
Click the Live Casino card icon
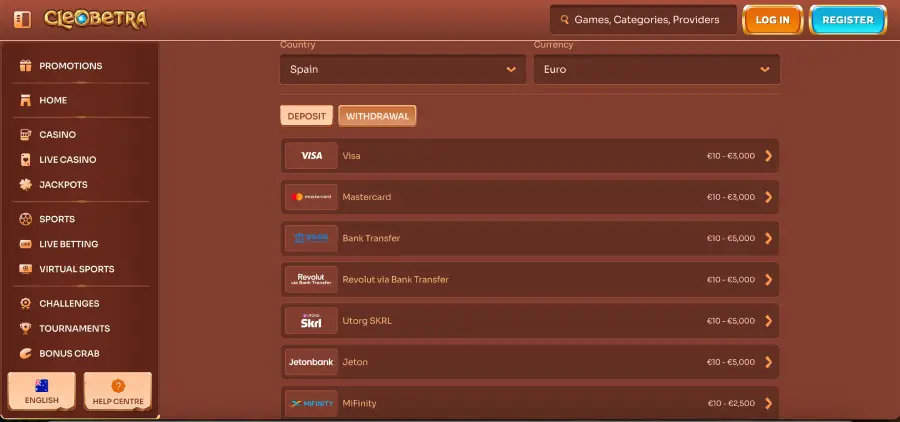click(25, 160)
